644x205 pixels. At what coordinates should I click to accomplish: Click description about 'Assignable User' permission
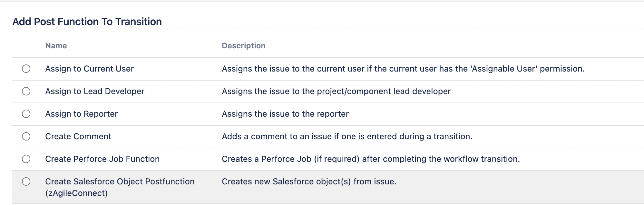pyautogui.click(x=403, y=69)
